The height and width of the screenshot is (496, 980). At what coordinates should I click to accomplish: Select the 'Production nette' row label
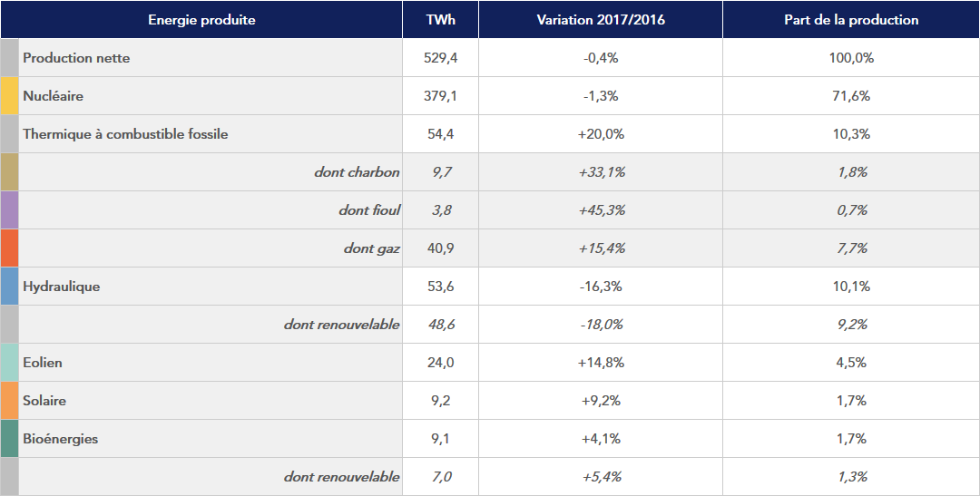pos(76,58)
